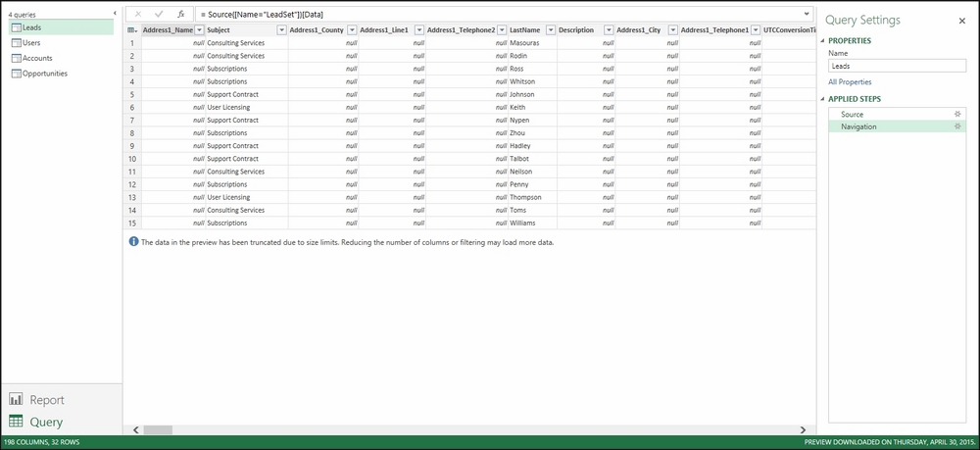
Task: Switch to the Report view
Action: 46,399
